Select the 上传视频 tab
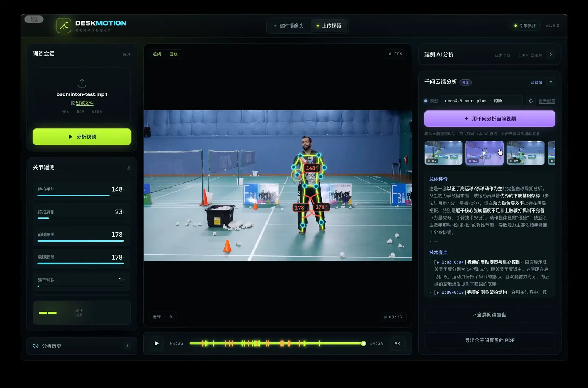588x388 pixels. (x=329, y=26)
